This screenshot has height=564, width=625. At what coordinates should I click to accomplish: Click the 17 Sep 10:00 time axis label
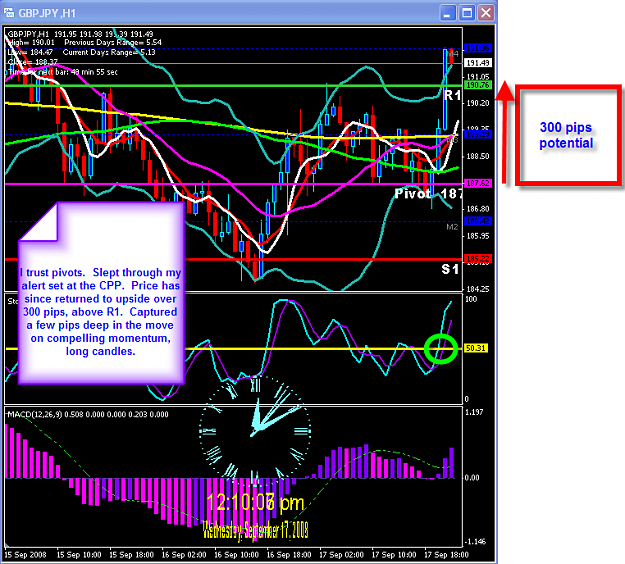pyautogui.click(x=394, y=554)
